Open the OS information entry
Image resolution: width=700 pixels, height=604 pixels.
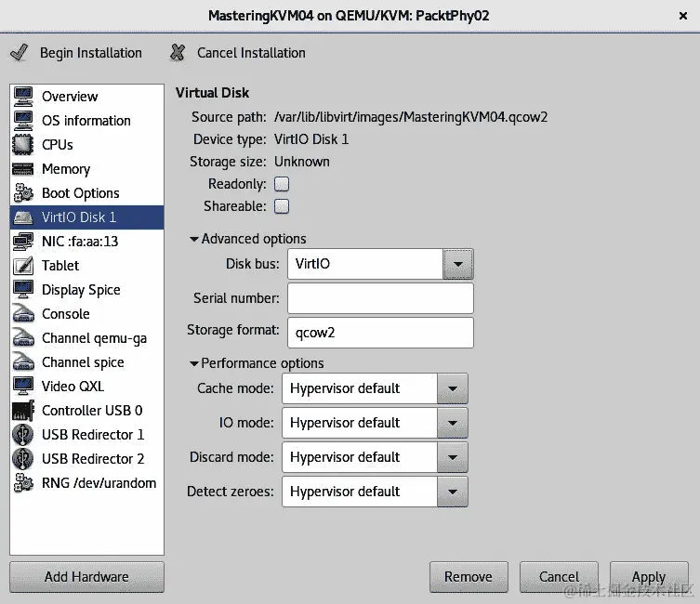[87, 121]
